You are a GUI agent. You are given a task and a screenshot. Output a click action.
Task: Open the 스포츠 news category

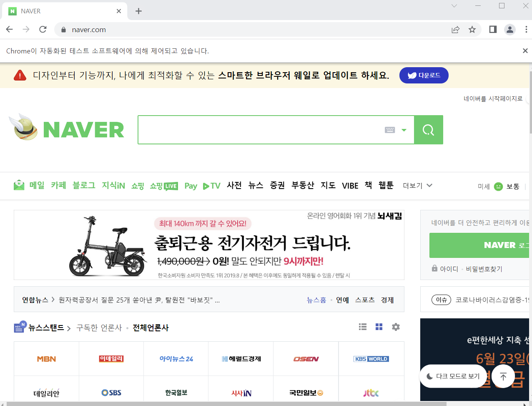[365, 300]
